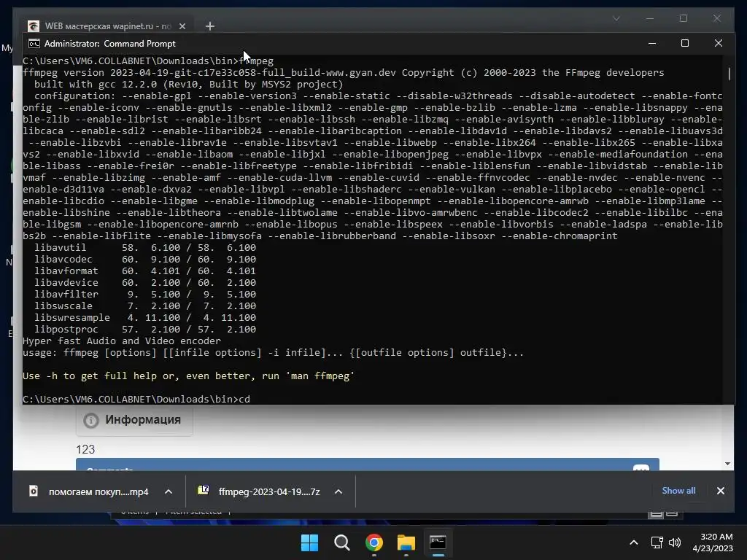Maximize the Command Prompt window

tap(684, 43)
